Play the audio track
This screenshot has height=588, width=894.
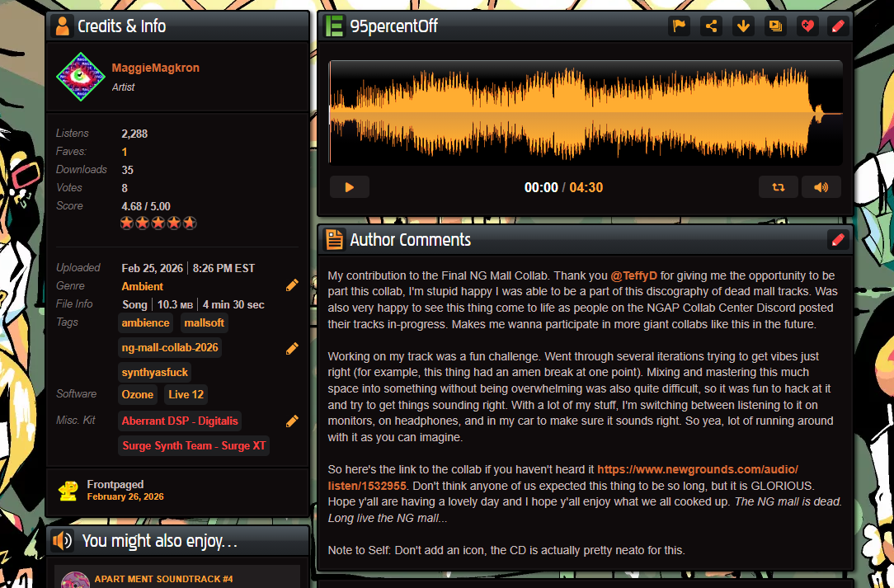350,187
